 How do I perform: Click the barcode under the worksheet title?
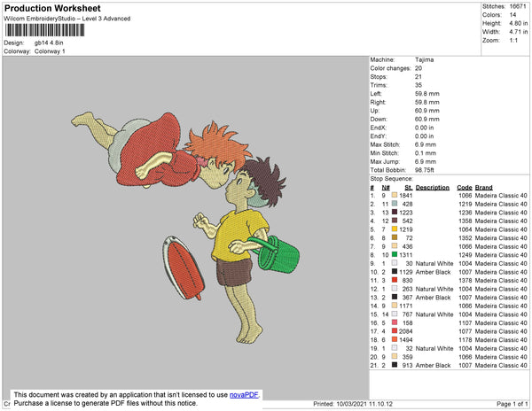[x=45, y=30]
